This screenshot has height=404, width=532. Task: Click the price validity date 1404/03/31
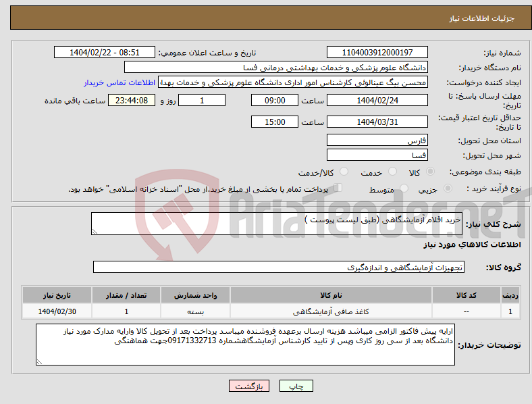(377, 122)
